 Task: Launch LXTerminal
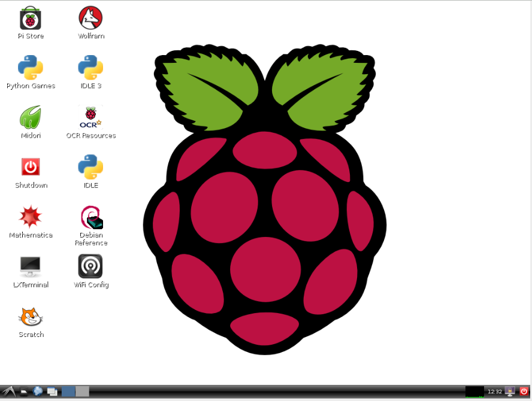coord(30,267)
